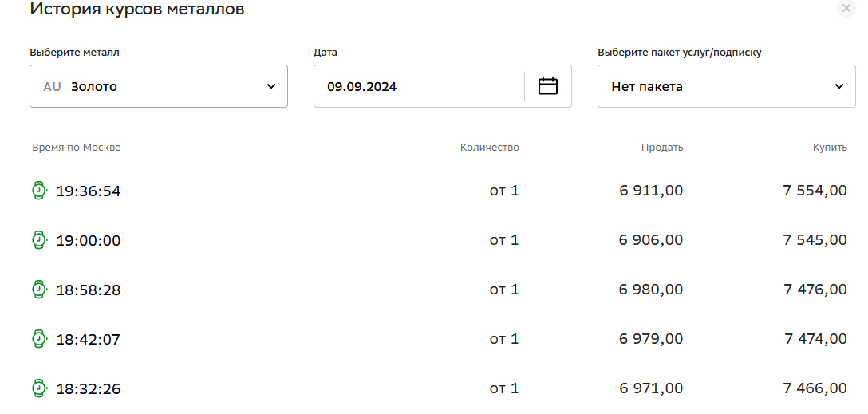Select the buy rate 7 554,00
The image size is (868, 414).
[815, 191]
